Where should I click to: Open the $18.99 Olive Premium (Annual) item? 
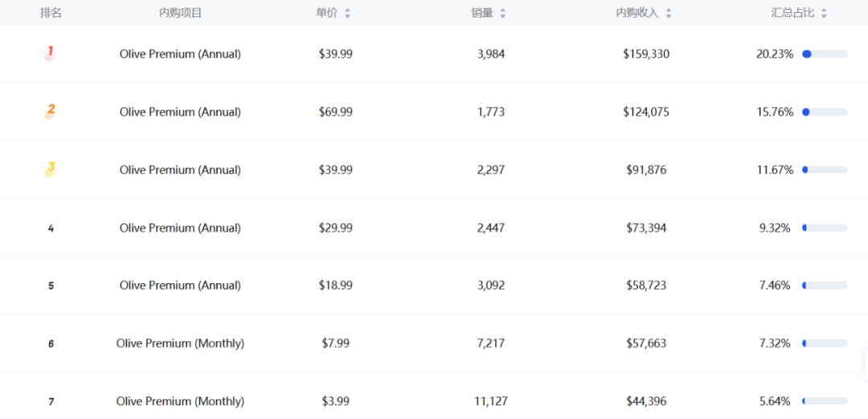[180, 285]
